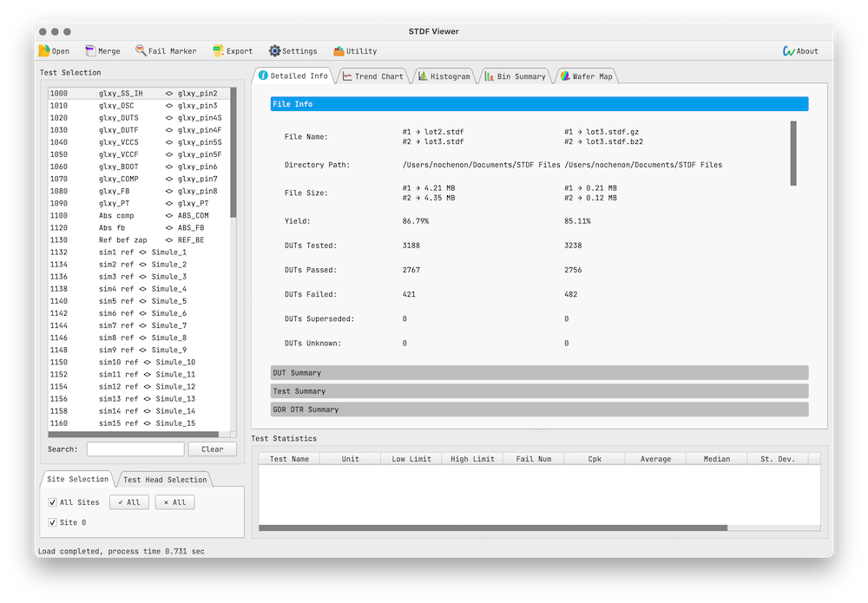Click the uncheck × All button
Viewport: 868px width, 603px height.
pos(175,502)
